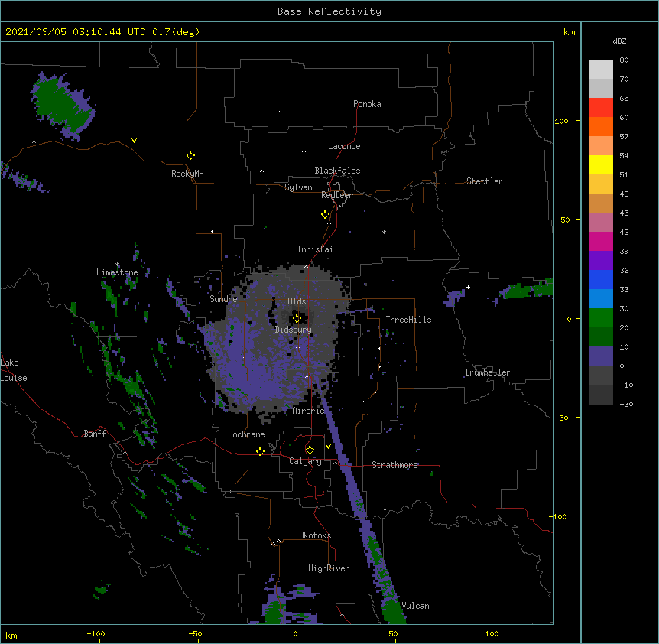Screen dimensions: 659x644
Task: Select the 54 dBZ yellow color swatch
Action: (x=601, y=164)
